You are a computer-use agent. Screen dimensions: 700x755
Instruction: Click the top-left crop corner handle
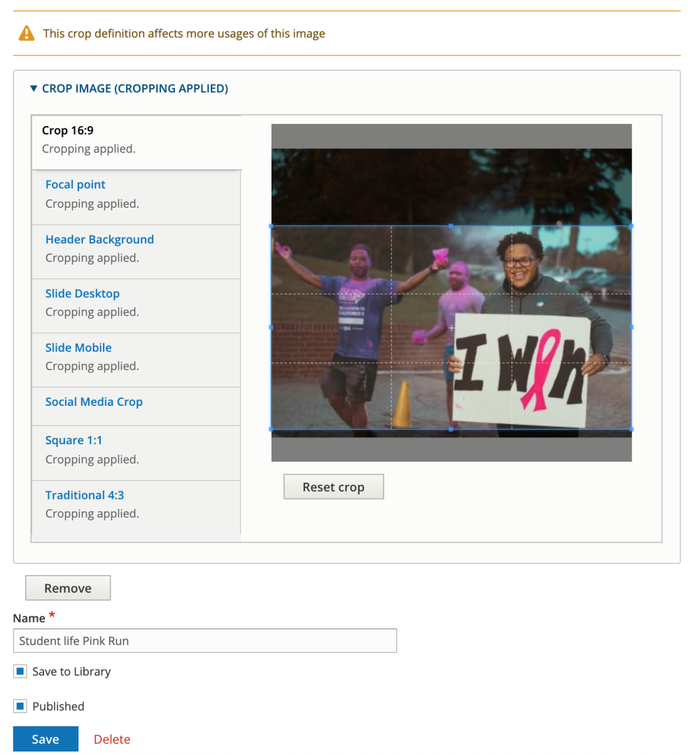point(271,226)
